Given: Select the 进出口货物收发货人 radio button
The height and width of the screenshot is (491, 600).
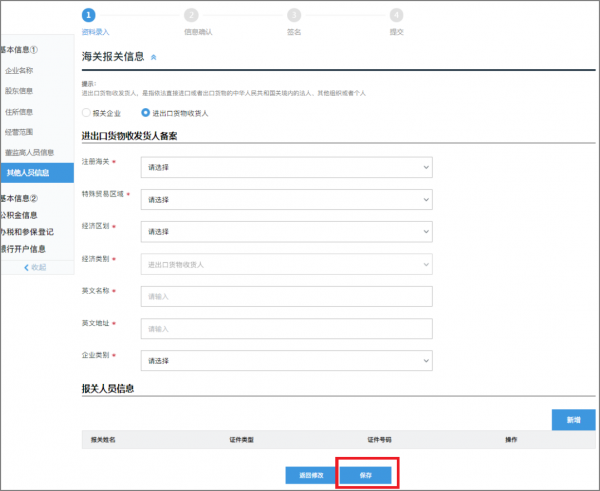Looking at the screenshot, I should click(145, 113).
